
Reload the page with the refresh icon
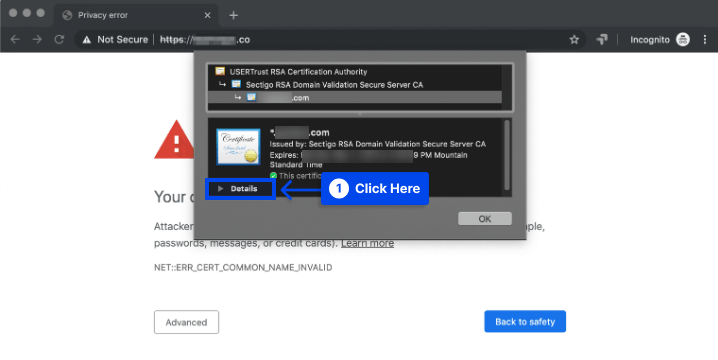[x=59, y=40]
